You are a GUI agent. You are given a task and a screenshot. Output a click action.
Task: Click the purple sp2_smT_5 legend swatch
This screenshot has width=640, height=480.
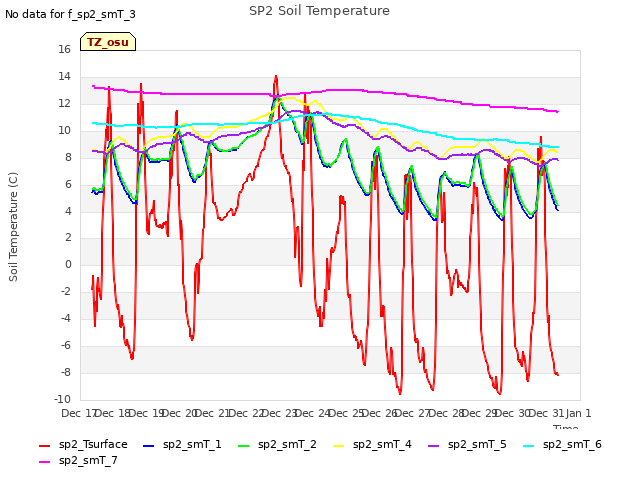pyautogui.click(x=433, y=446)
